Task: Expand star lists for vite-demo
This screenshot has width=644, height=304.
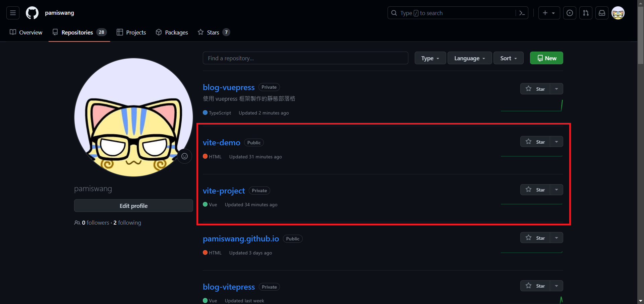Action: tap(557, 142)
